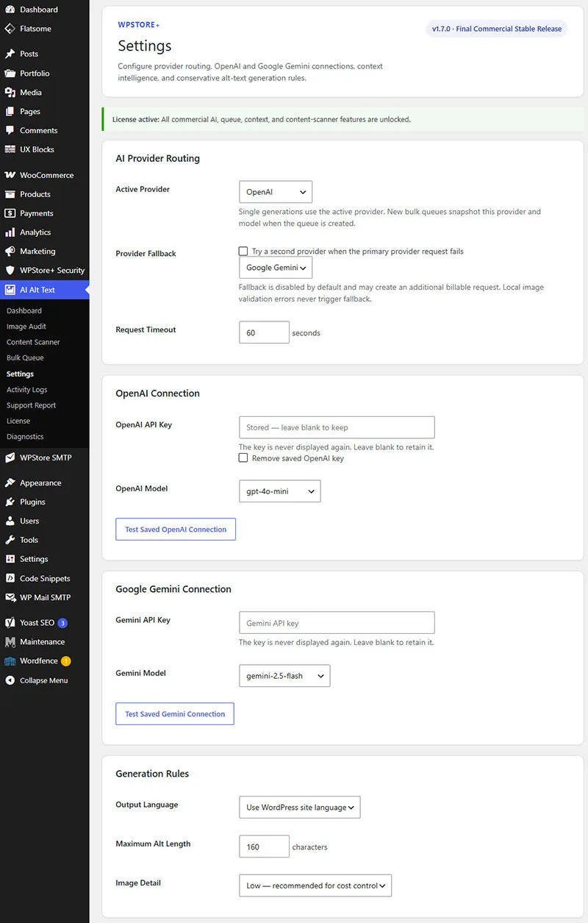Click the UX Blocks icon

10,149
